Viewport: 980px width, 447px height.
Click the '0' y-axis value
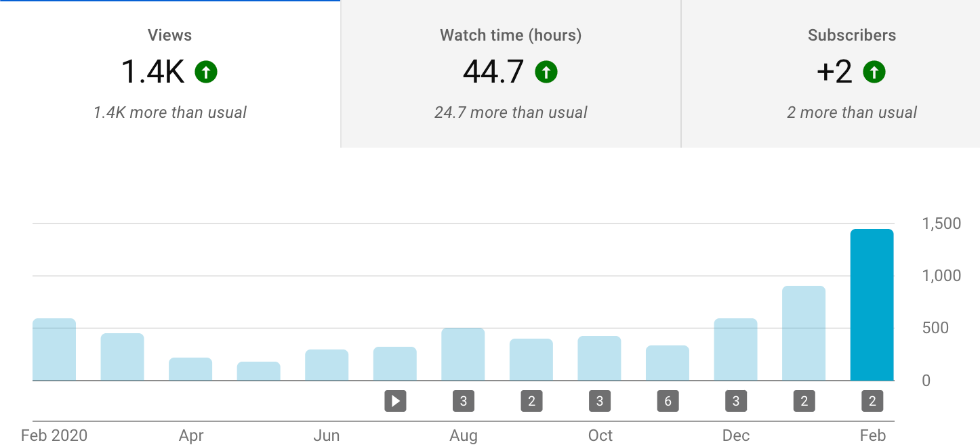[926, 381]
